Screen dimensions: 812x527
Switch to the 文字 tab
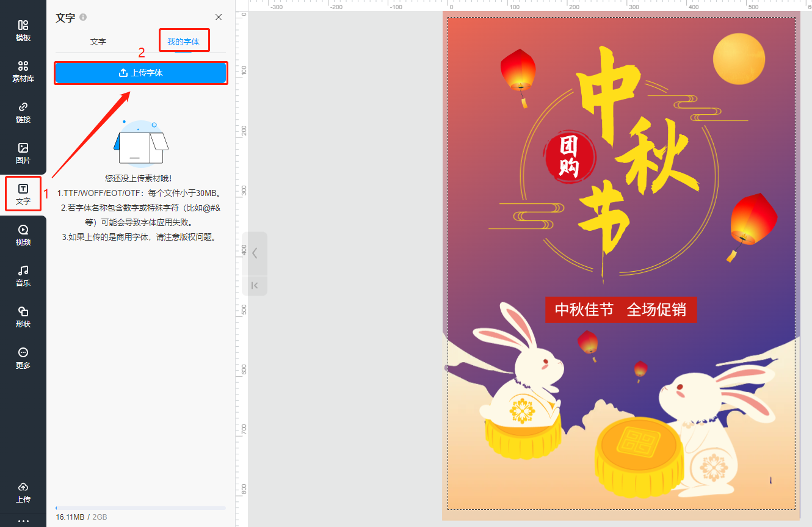(x=98, y=42)
